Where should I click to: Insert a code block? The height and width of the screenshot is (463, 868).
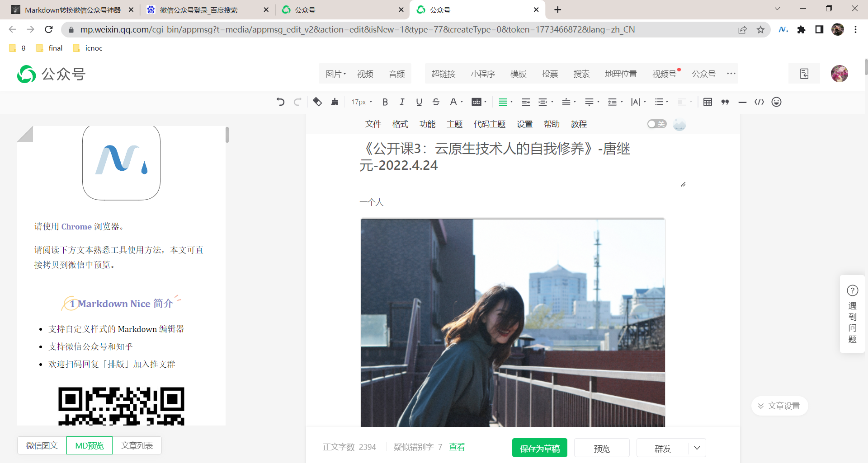tap(759, 102)
